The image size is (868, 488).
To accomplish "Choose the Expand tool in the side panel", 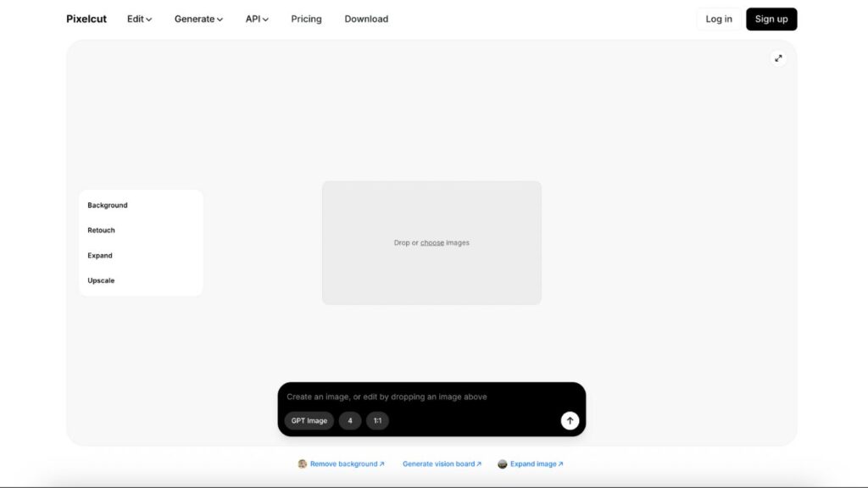I will click(100, 255).
